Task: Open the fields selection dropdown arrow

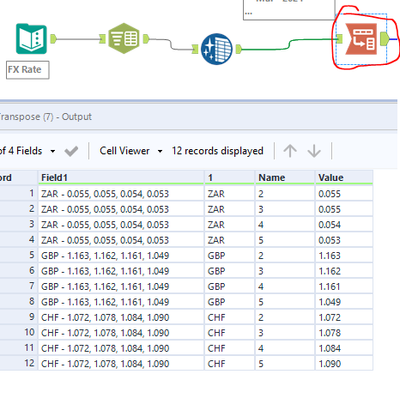Action: [x=53, y=151]
